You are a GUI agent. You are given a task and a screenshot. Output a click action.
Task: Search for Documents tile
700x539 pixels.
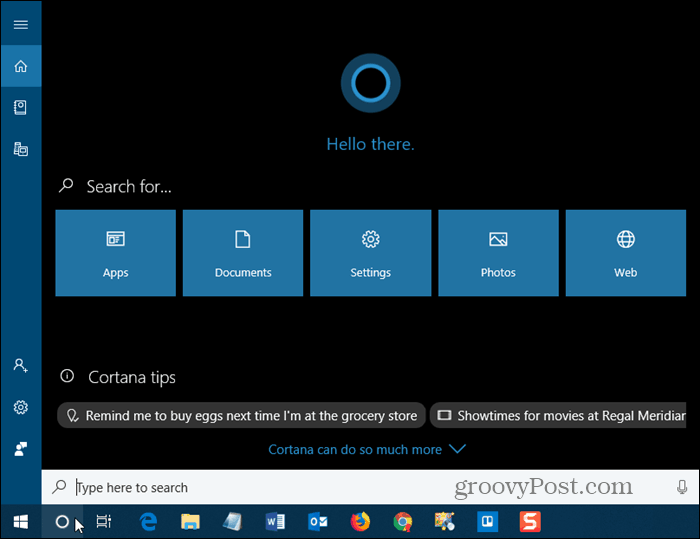coord(243,253)
